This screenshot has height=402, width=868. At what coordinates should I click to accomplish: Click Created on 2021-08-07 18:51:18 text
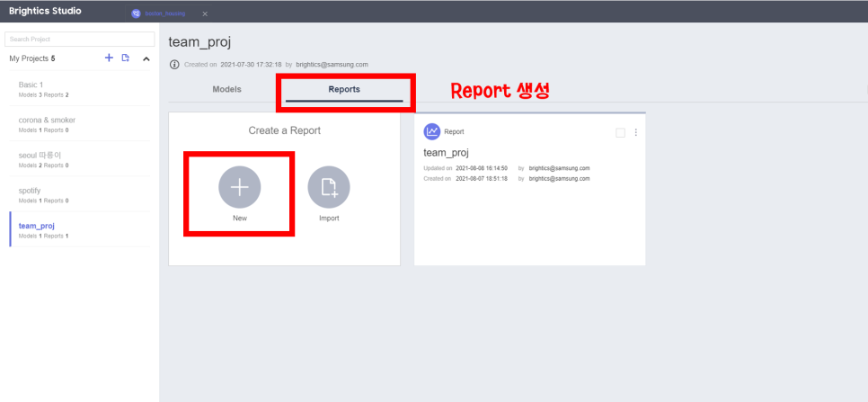[x=465, y=179]
